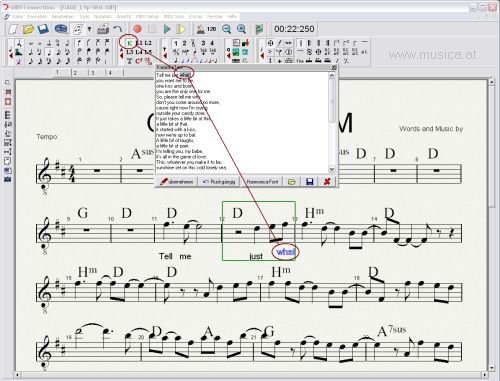Choose the C7 chord symbol tool
The image size is (500, 381).
coord(139,61)
